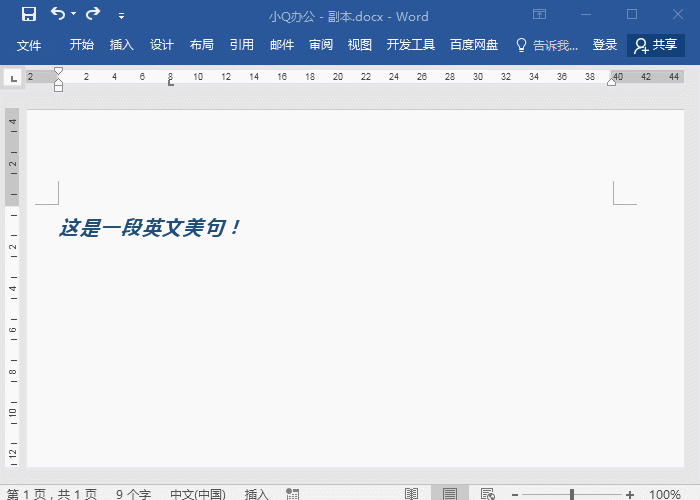700x500 pixels.
Task: Click the tab stop selector at ruler corner
Action: pos(13,79)
